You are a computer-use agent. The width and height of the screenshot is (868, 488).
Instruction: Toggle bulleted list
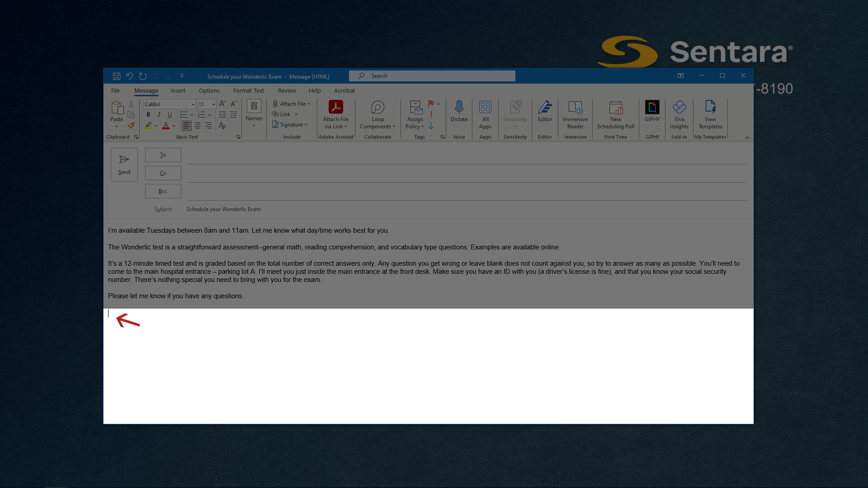[x=184, y=115]
